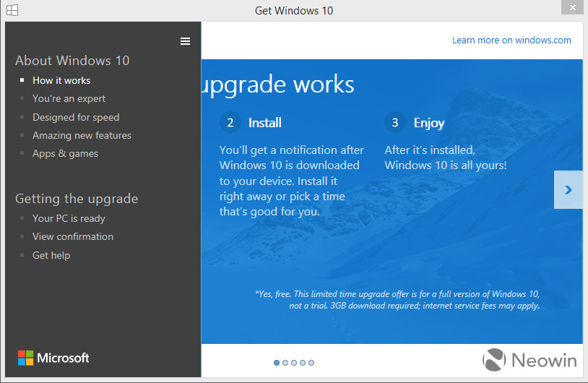Screen dimensions: 588x383
Task: Select the first page indicator dot
Action: click(277, 363)
